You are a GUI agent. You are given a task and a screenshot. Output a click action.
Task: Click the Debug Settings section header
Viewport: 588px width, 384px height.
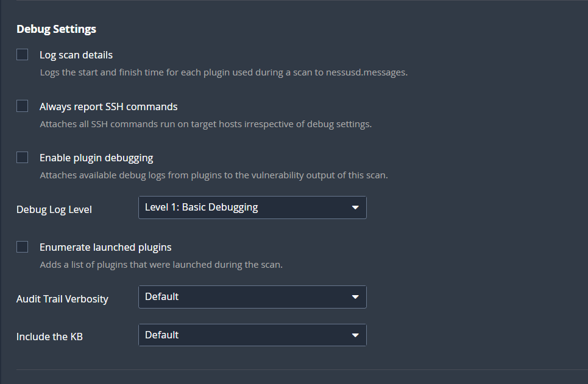pos(56,29)
